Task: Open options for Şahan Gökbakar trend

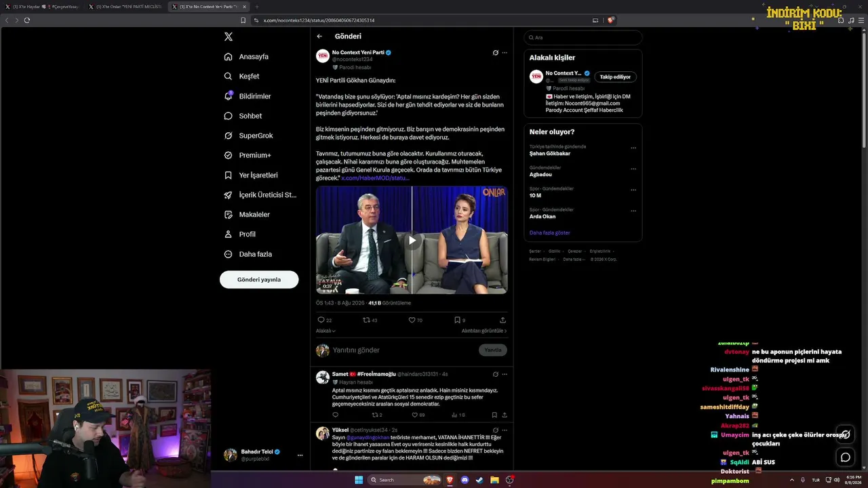Action: coord(633,148)
